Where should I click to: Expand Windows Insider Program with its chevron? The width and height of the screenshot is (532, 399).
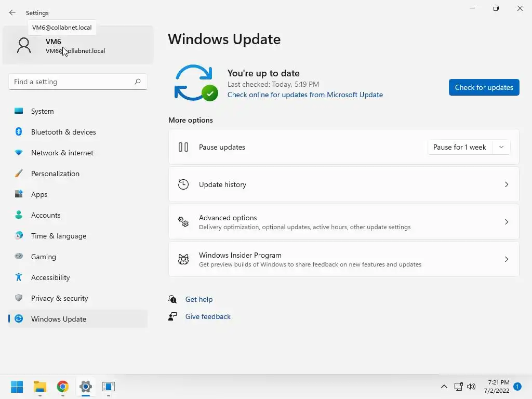(x=506, y=259)
